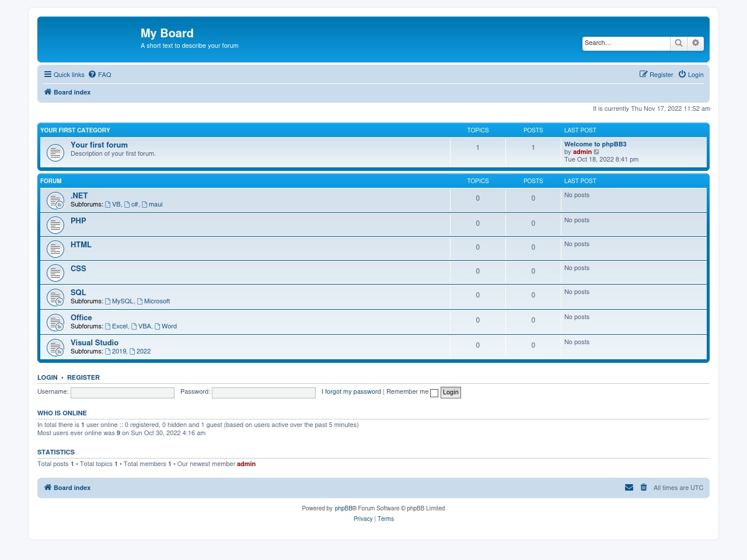The height and width of the screenshot is (560, 747).
Task: Open the HTML forum
Action: tap(81, 244)
